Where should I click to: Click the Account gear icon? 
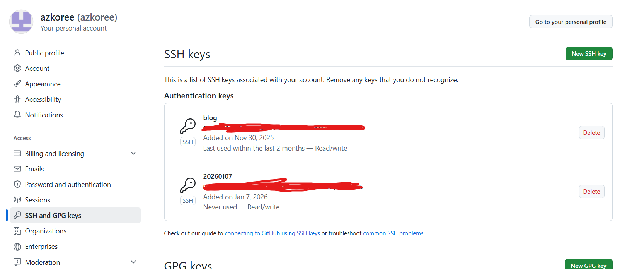pyautogui.click(x=17, y=68)
